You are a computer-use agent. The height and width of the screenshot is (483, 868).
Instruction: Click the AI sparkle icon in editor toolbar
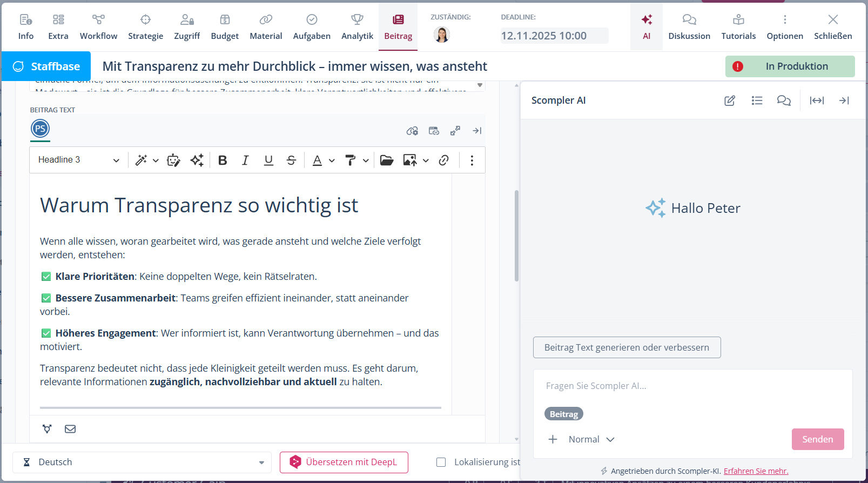(197, 160)
